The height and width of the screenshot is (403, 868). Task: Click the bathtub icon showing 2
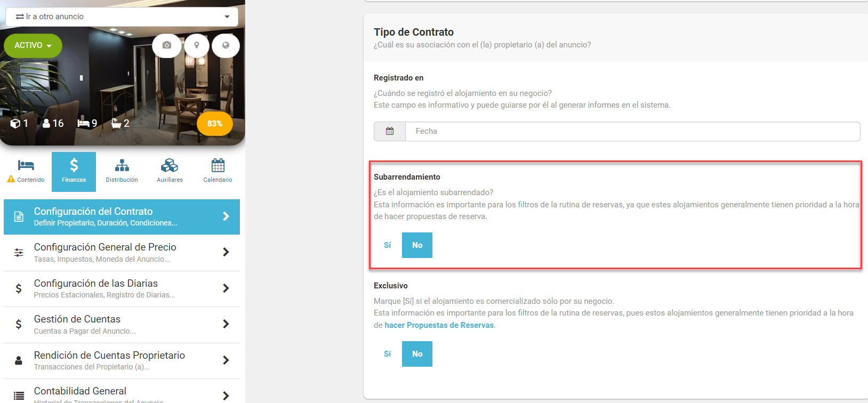(116, 123)
